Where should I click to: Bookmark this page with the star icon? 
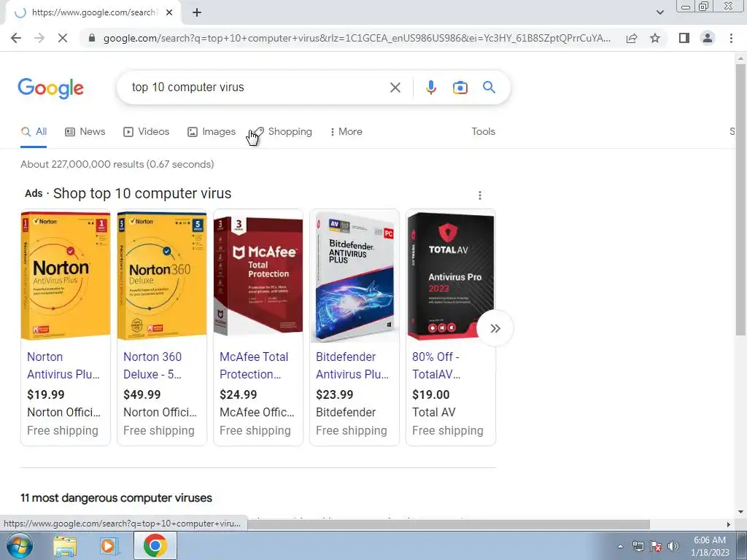(x=655, y=38)
